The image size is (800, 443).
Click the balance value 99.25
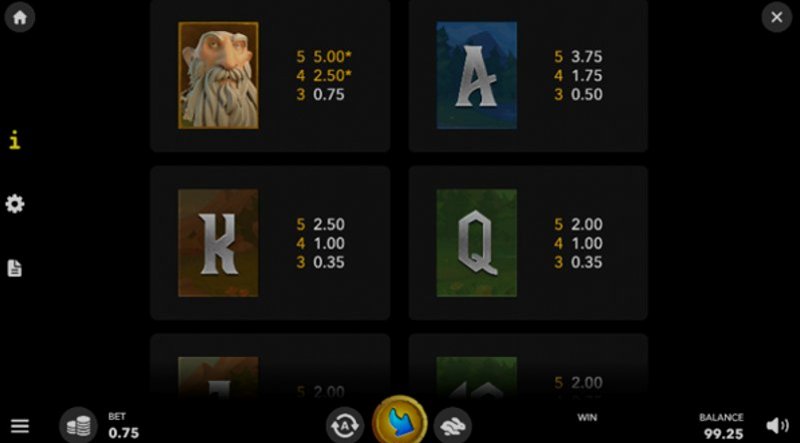[x=723, y=434]
